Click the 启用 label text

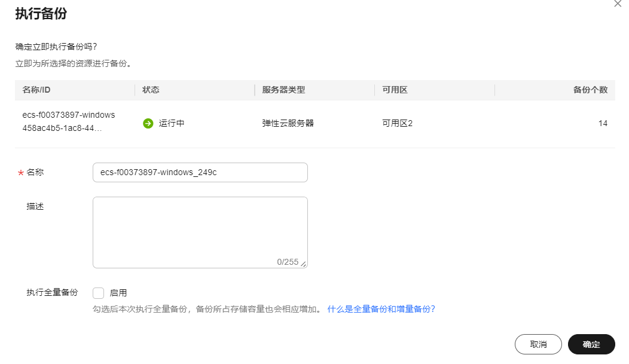pos(118,293)
